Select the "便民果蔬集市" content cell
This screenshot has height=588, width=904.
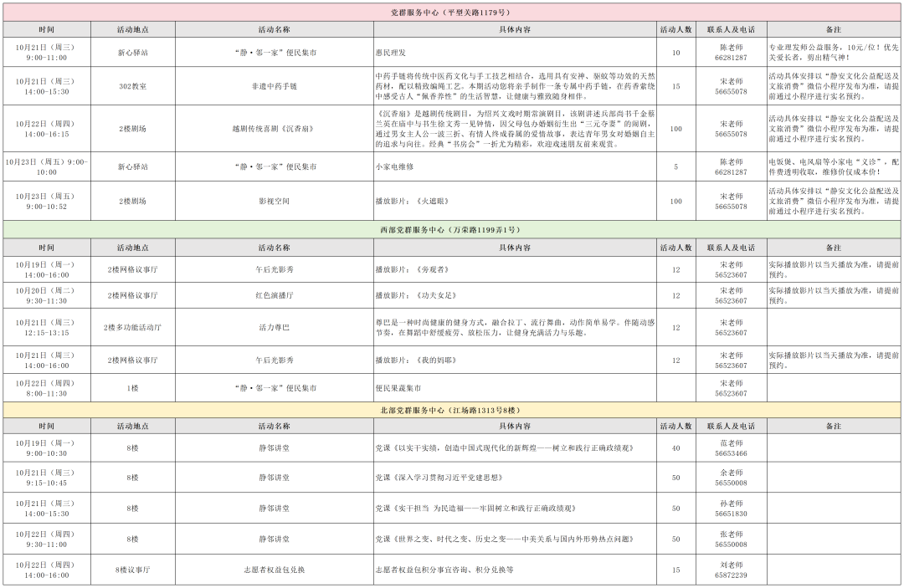[x=515, y=388]
